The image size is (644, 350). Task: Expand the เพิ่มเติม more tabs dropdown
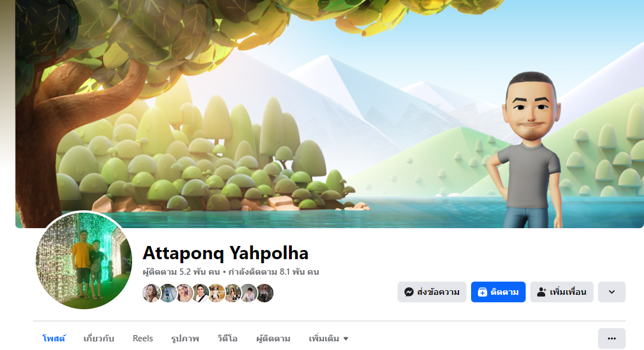point(329,339)
